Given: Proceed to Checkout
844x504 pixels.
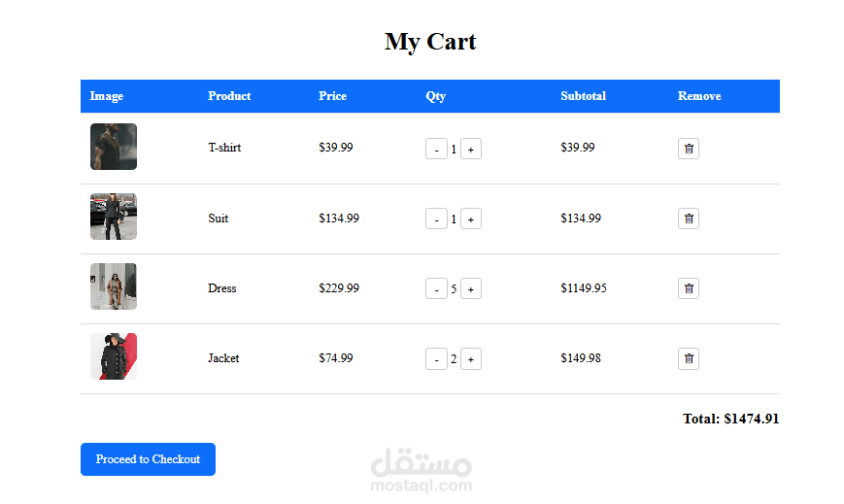Looking at the screenshot, I should tap(148, 459).
